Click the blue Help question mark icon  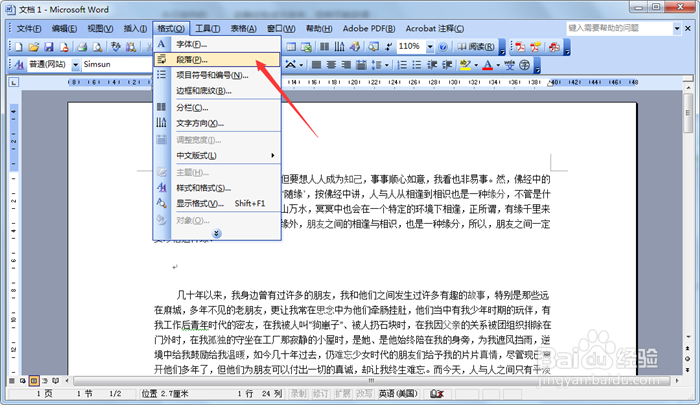point(443,47)
